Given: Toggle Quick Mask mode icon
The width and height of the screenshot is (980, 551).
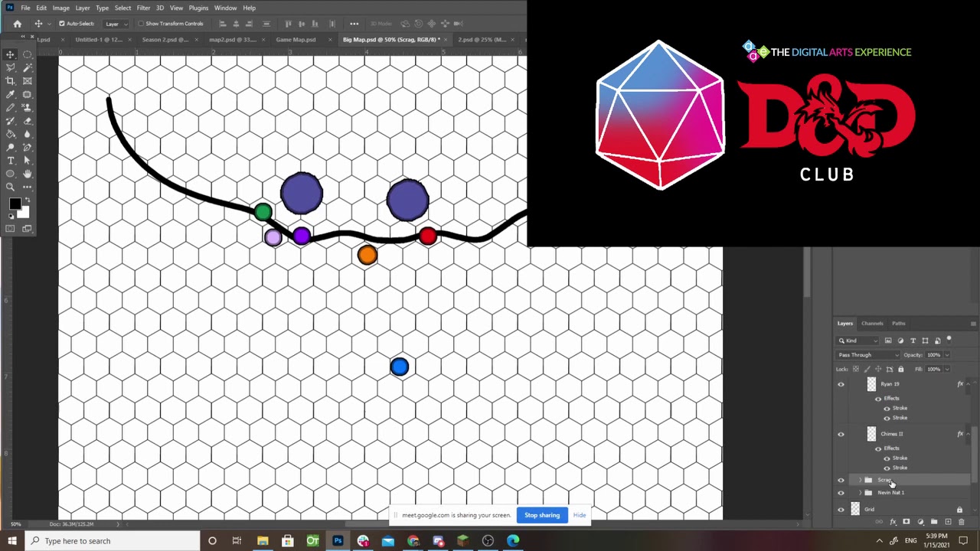Looking at the screenshot, I should tap(11, 229).
